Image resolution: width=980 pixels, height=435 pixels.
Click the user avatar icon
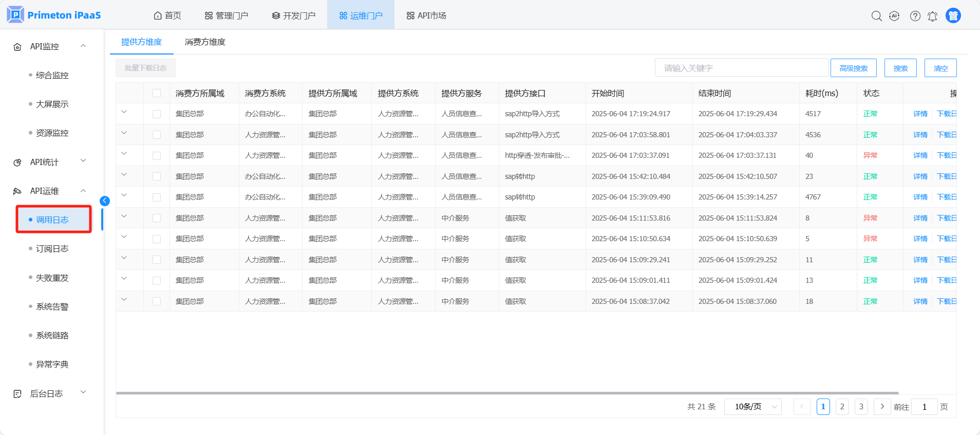click(x=953, y=16)
